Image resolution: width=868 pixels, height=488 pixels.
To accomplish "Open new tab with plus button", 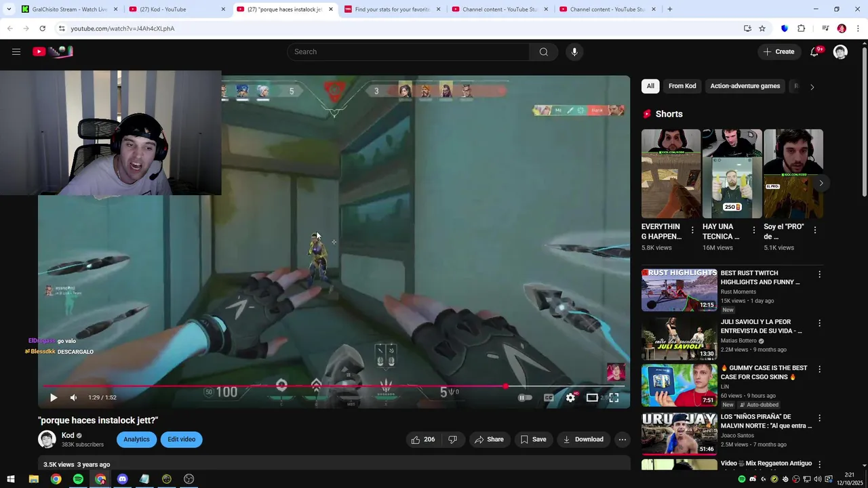I will click(x=669, y=9).
